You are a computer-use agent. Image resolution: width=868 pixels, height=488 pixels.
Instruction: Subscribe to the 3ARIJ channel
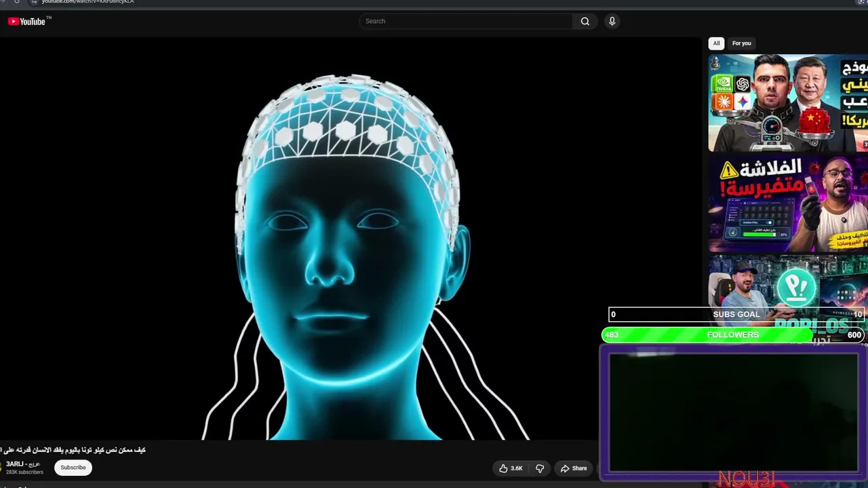pos(73,468)
